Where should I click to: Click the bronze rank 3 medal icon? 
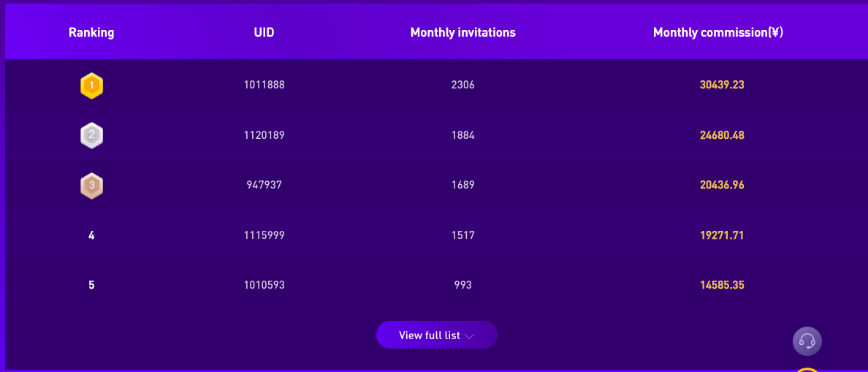pos(91,186)
